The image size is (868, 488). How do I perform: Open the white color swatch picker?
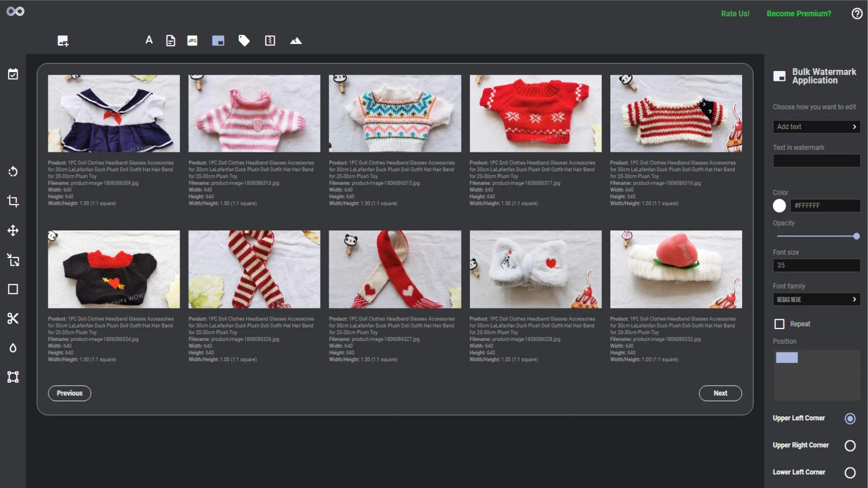[779, 206]
